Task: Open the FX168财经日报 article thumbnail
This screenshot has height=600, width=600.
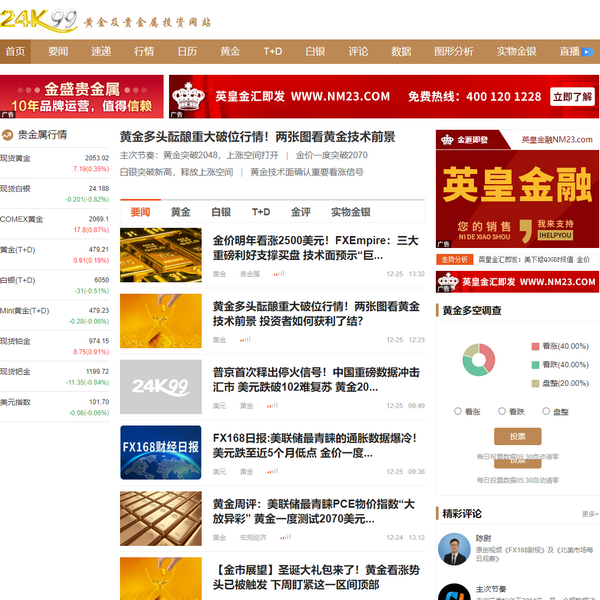Action: coord(160,452)
